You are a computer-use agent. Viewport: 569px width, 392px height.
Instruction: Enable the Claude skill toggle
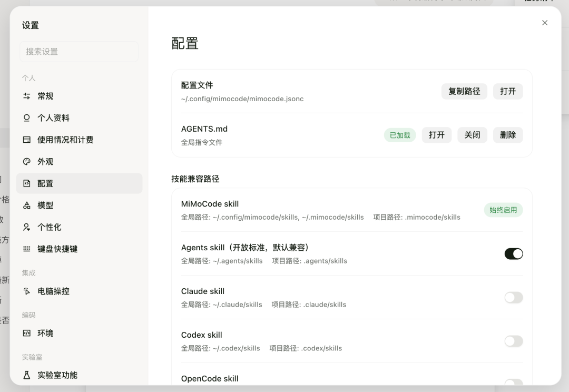pos(514,298)
